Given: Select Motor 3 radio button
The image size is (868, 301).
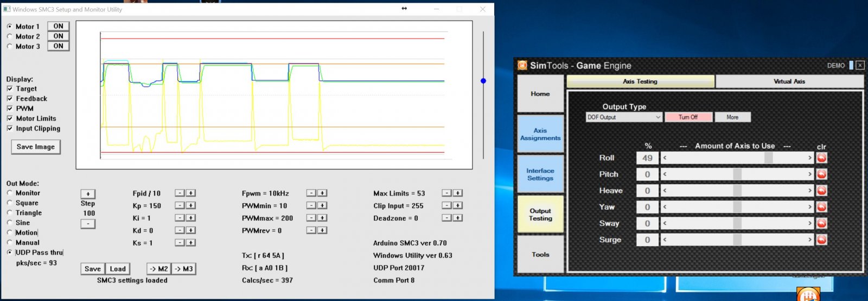Looking at the screenshot, I should tap(9, 46).
